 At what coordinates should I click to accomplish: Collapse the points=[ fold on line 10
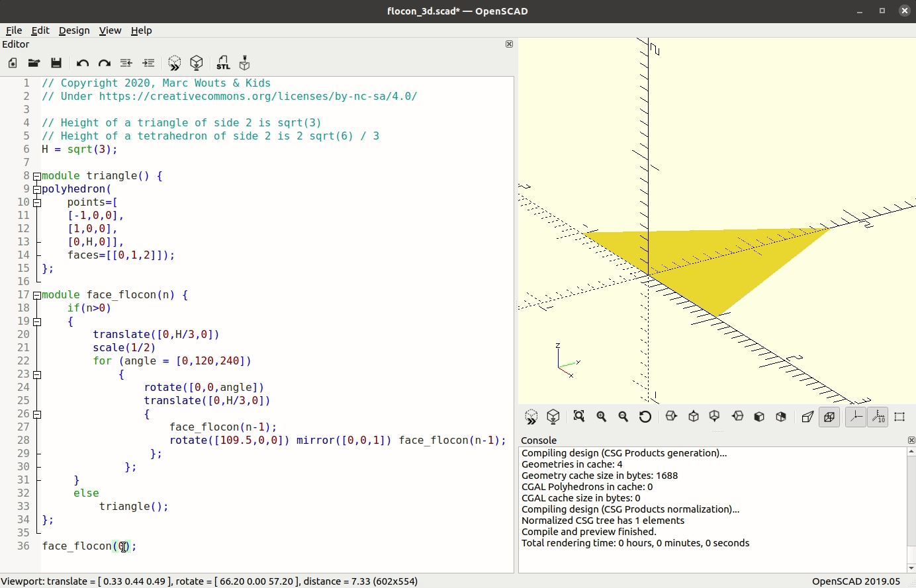pos(37,203)
